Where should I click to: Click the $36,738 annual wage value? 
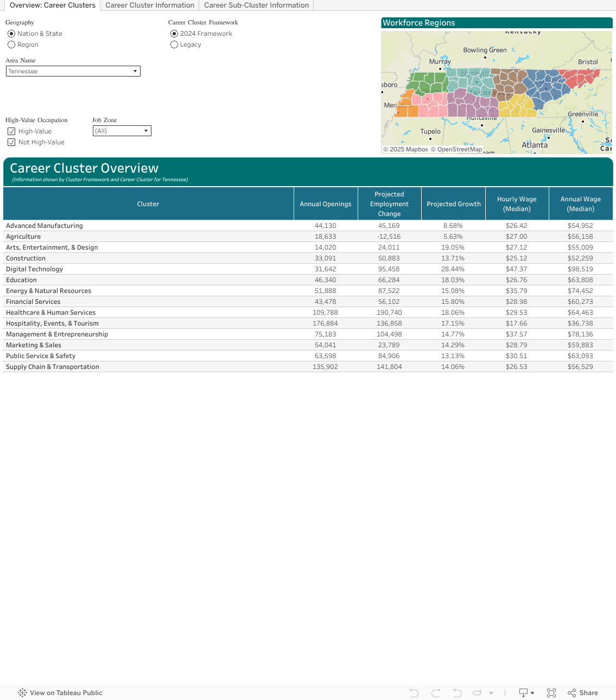pos(580,323)
